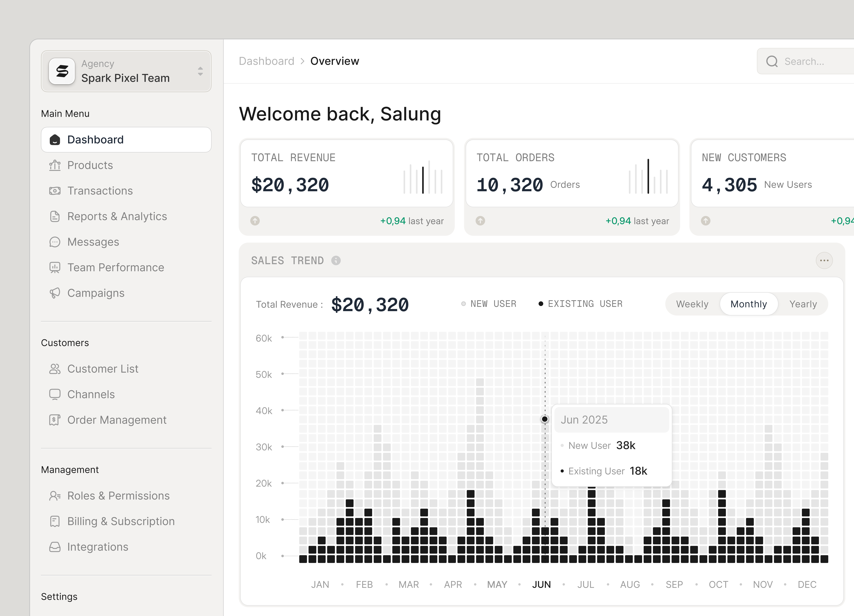
Task: Select the Products icon in sidebar
Action: click(55, 165)
